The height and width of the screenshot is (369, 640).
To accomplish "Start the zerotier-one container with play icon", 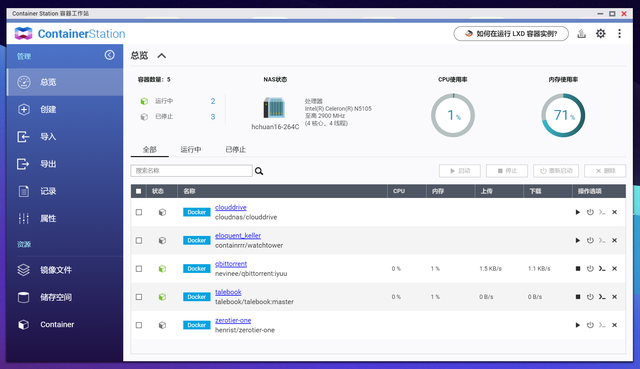I will [578, 325].
